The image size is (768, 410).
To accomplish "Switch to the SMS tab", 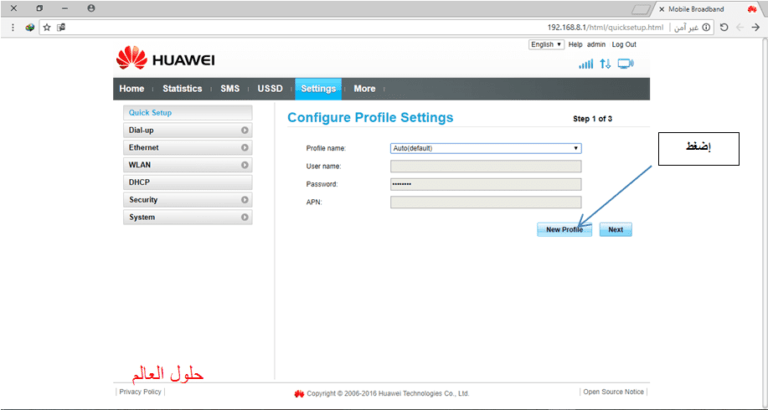I will click(x=230, y=89).
